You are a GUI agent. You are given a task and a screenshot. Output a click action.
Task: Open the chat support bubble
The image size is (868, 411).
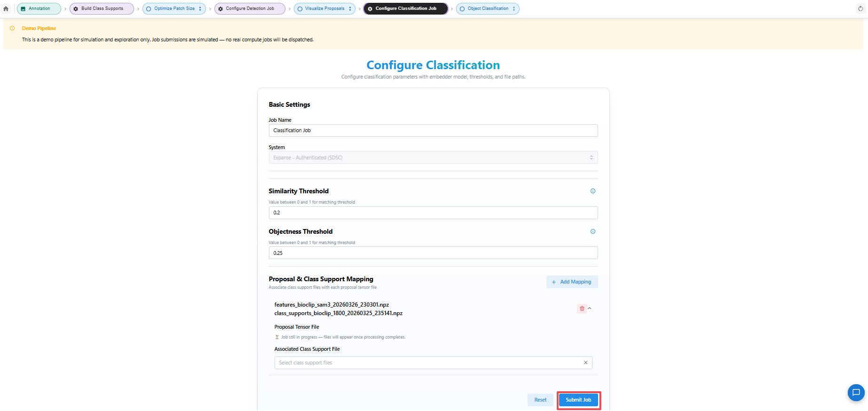pos(856,393)
